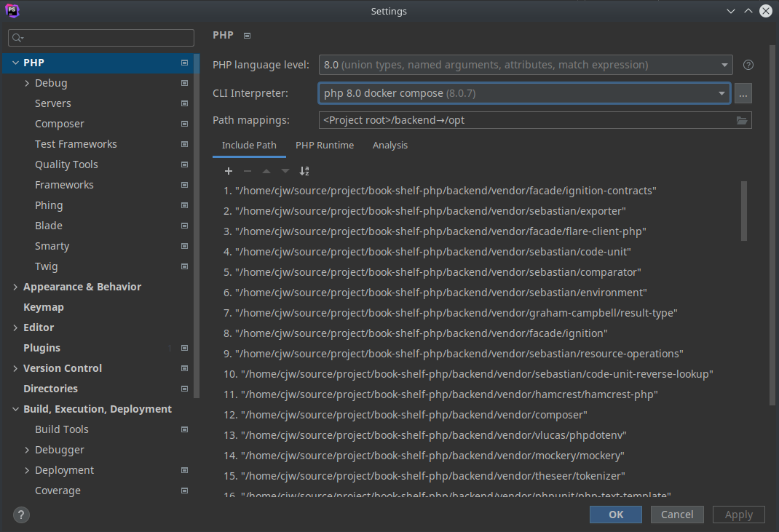The height and width of the screenshot is (532, 779).
Task: Expand the Debug tree node
Action: click(x=27, y=83)
